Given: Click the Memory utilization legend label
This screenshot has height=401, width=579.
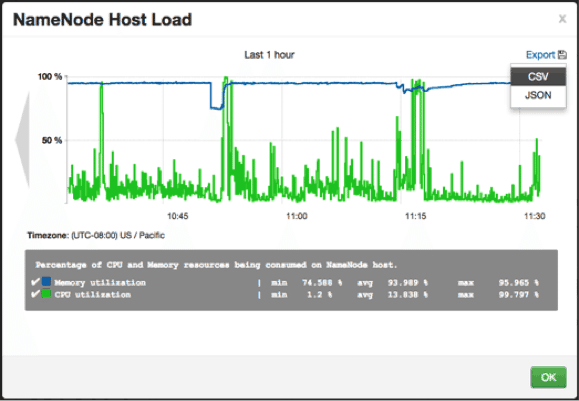Looking at the screenshot, I should [100, 282].
